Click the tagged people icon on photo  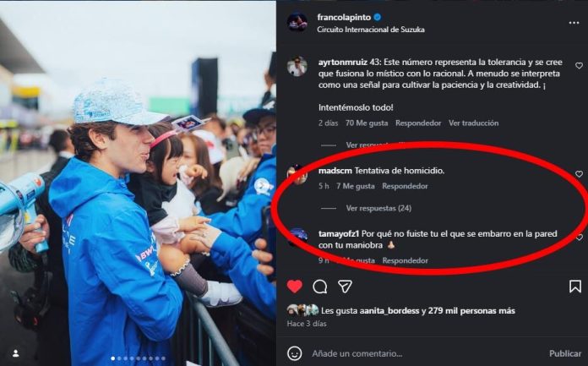point(15,352)
